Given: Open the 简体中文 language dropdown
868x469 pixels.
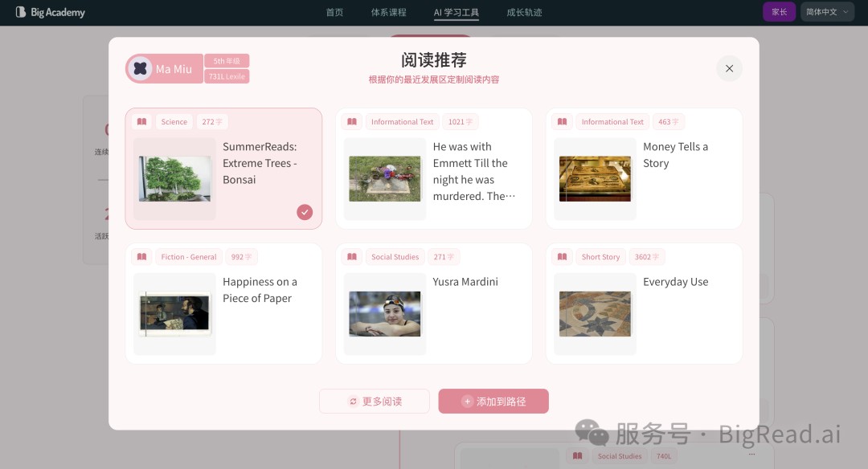Looking at the screenshot, I should [827, 12].
